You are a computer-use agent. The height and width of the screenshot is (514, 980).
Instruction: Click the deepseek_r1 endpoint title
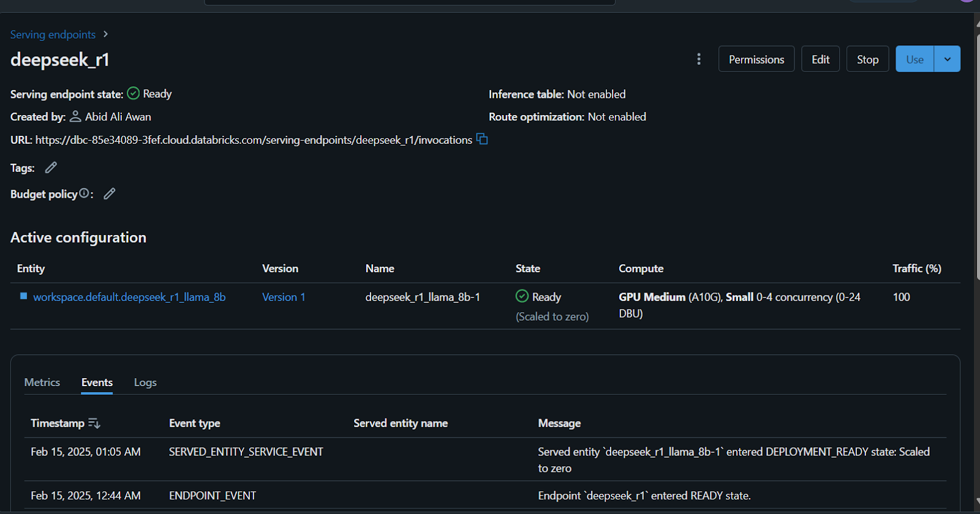coord(60,59)
